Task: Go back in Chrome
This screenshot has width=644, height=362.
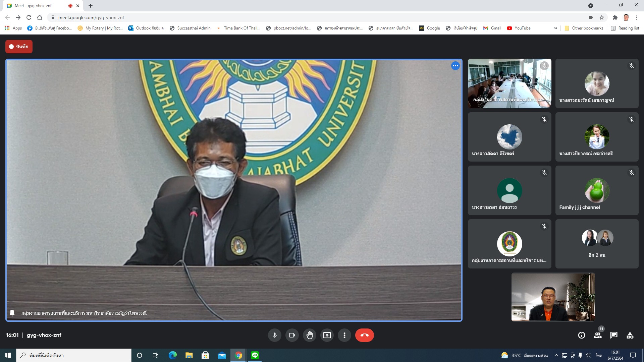Action: (7, 17)
